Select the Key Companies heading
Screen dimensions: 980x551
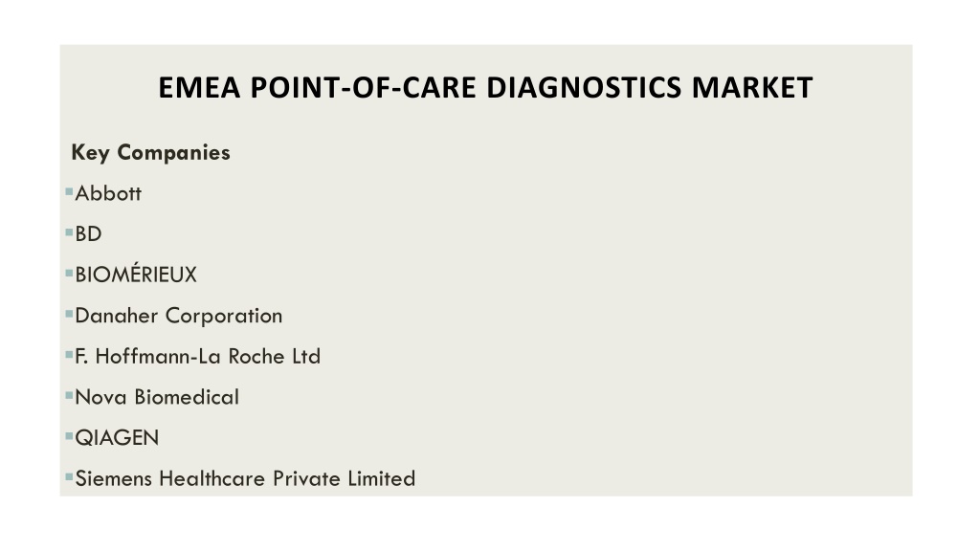[150, 152]
